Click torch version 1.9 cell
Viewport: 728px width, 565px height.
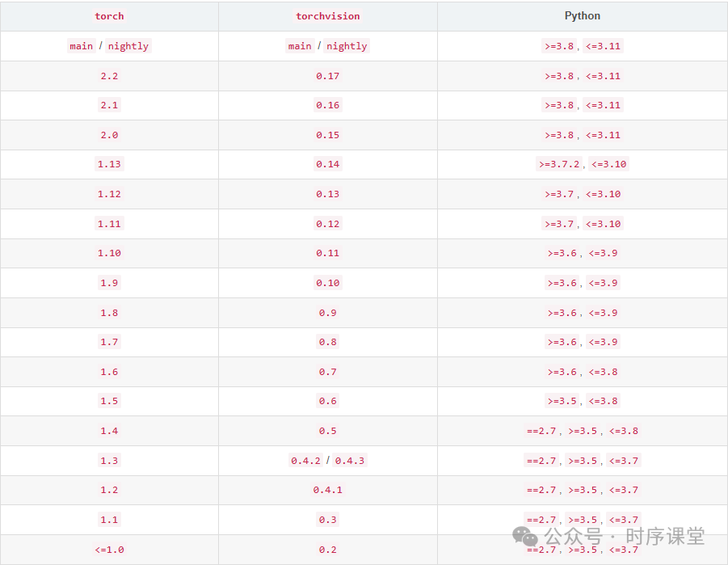pos(109,283)
